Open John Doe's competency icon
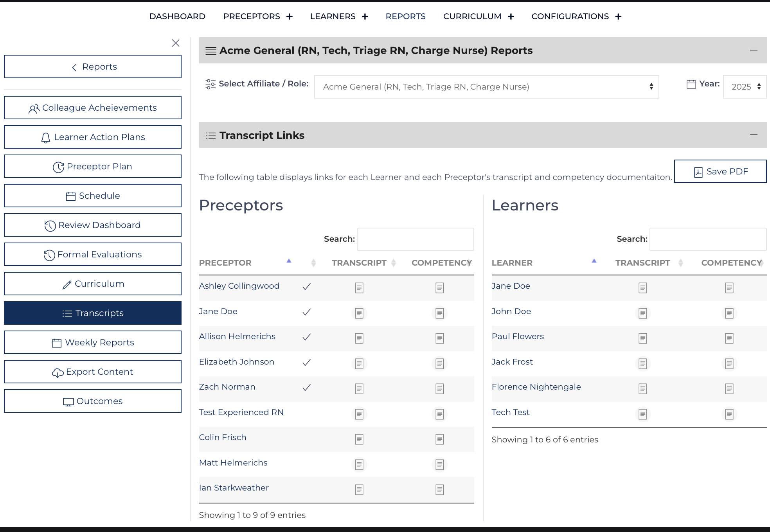 tap(729, 313)
